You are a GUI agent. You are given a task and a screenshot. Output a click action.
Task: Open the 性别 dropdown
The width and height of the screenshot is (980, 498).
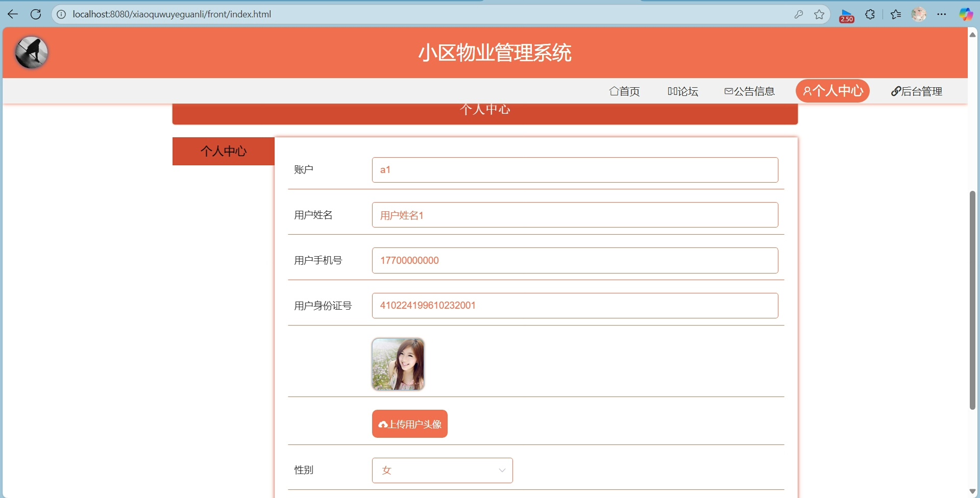tap(442, 470)
